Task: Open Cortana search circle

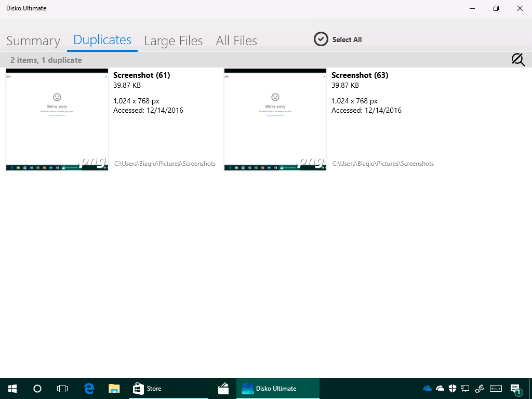Action: (x=37, y=389)
